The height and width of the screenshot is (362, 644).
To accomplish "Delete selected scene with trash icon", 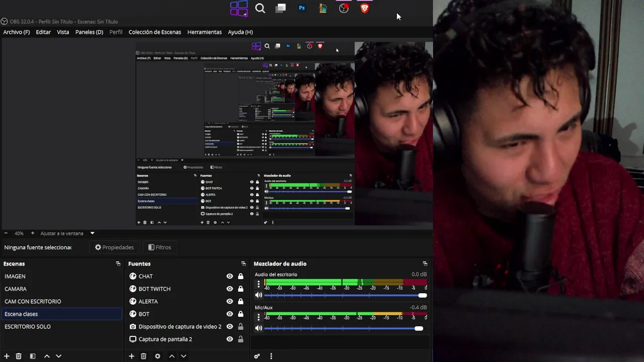I will 19,356.
